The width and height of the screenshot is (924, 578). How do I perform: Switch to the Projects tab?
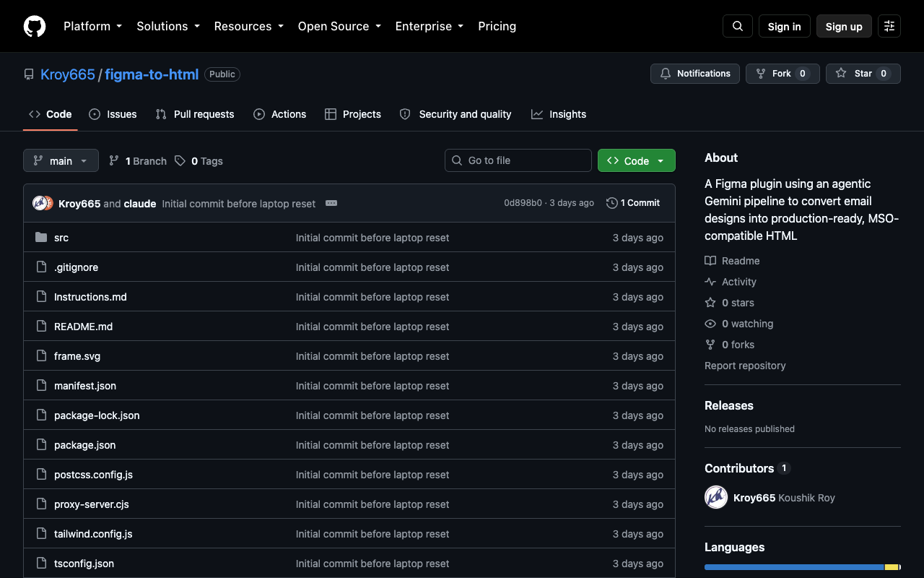click(353, 114)
